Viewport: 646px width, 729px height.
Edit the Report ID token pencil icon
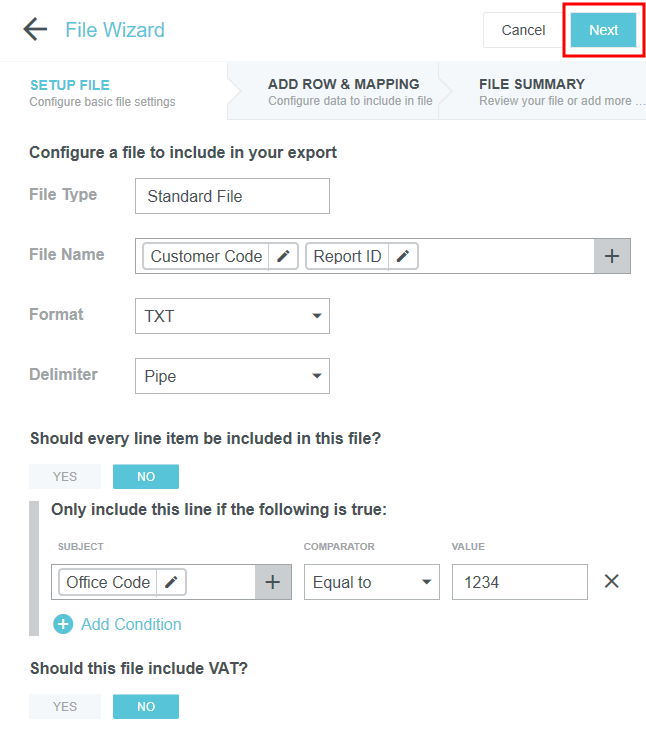point(403,256)
